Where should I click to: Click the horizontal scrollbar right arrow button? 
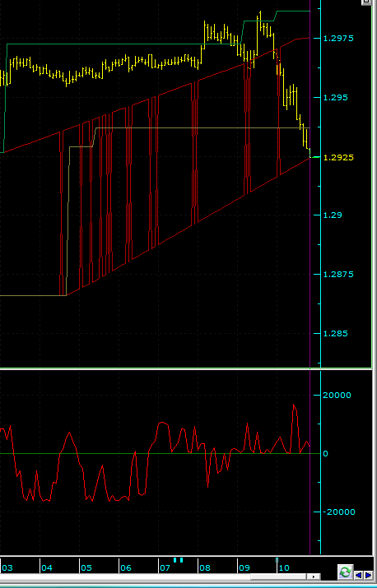coord(314,576)
